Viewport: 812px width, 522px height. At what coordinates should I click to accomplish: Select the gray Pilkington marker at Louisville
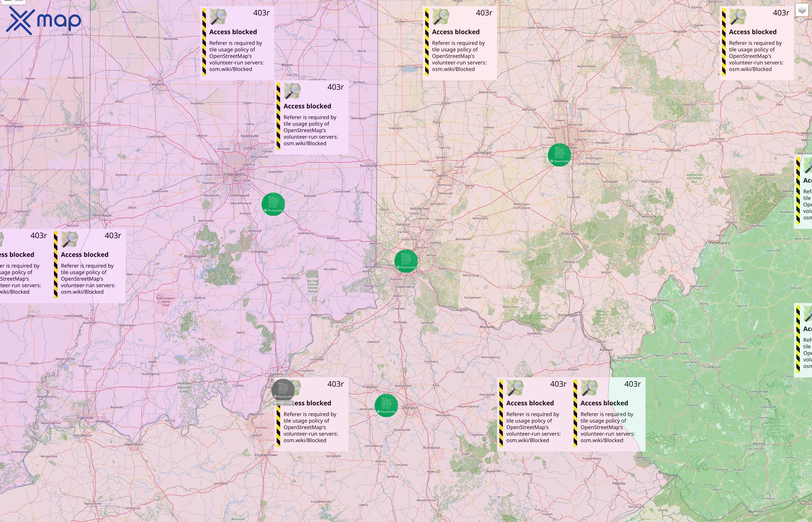click(x=283, y=390)
